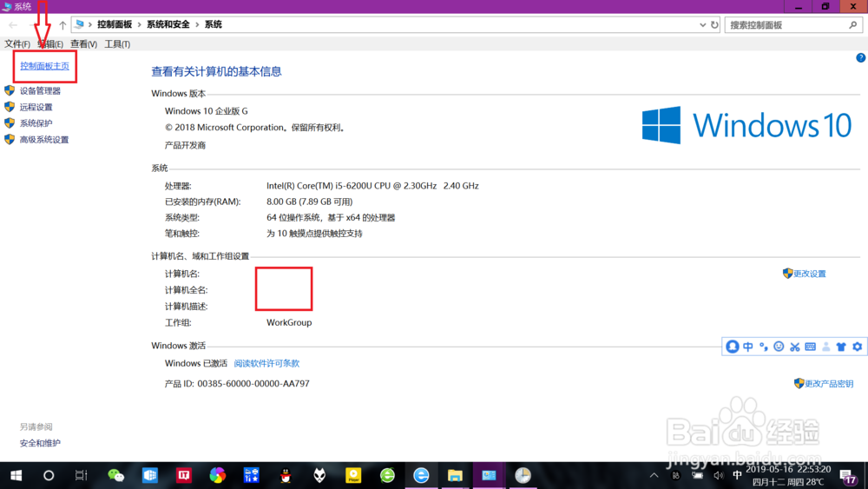Open WeChat from taskbar
The width and height of the screenshot is (868, 489).
pyautogui.click(x=115, y=475)
